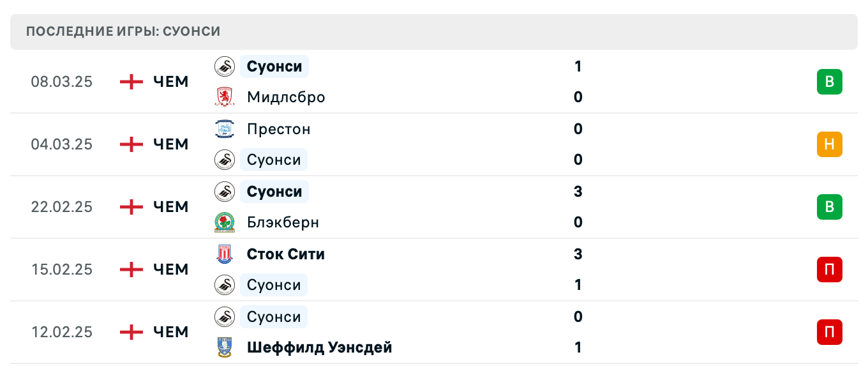Select the Preston club crest icon
This screenshot has width=868, height=373.
coord(225,129)
